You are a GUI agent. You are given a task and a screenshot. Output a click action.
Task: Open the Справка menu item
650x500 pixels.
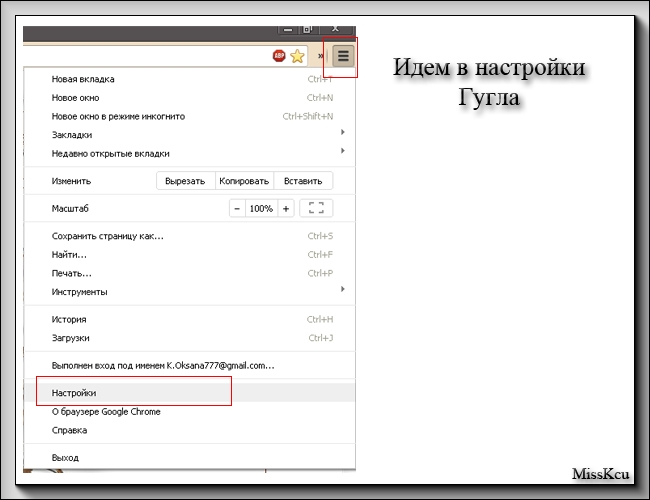point(190,430)
